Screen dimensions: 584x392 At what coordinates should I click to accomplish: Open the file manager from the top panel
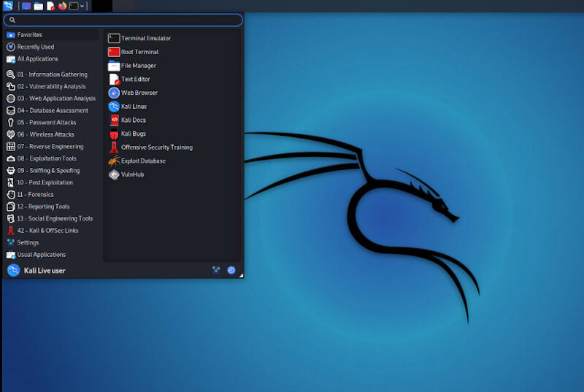pos(39,6)
